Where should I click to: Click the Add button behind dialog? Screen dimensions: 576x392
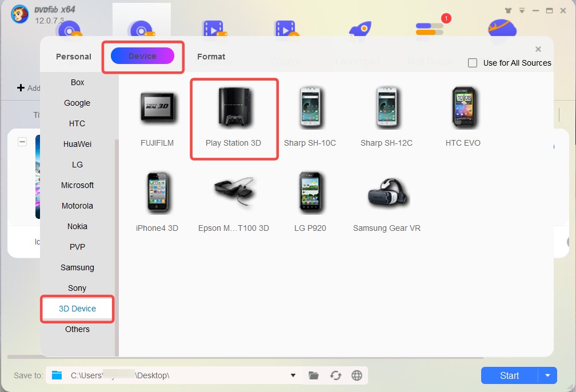pos(29,88)
